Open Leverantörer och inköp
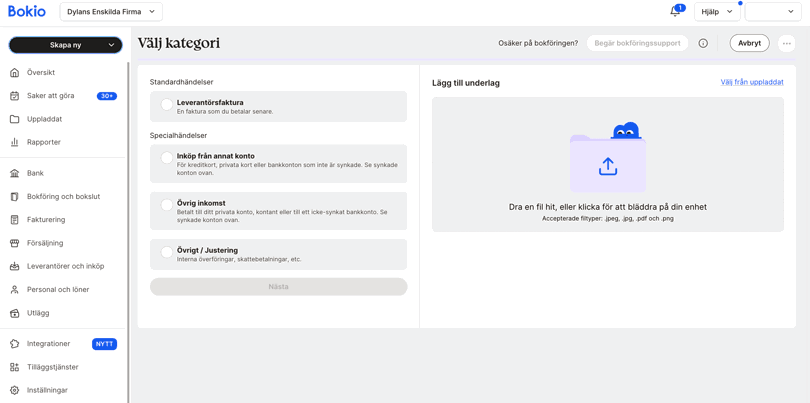The image size is (810, 403). [66, 267]
